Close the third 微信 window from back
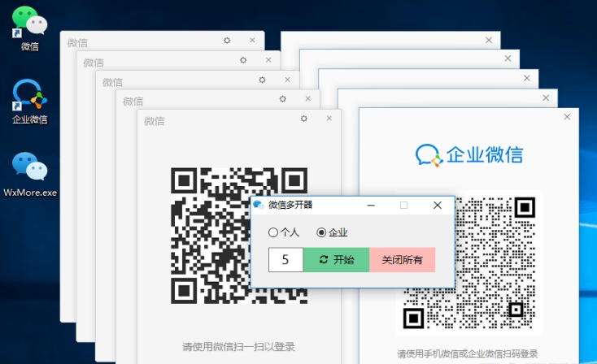 point(287,80)
